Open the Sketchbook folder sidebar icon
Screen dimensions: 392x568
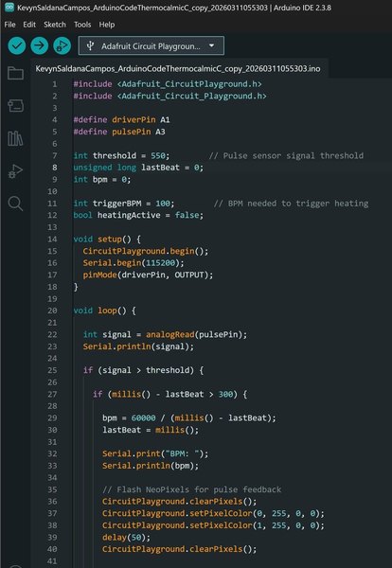(x=15, y=73)
